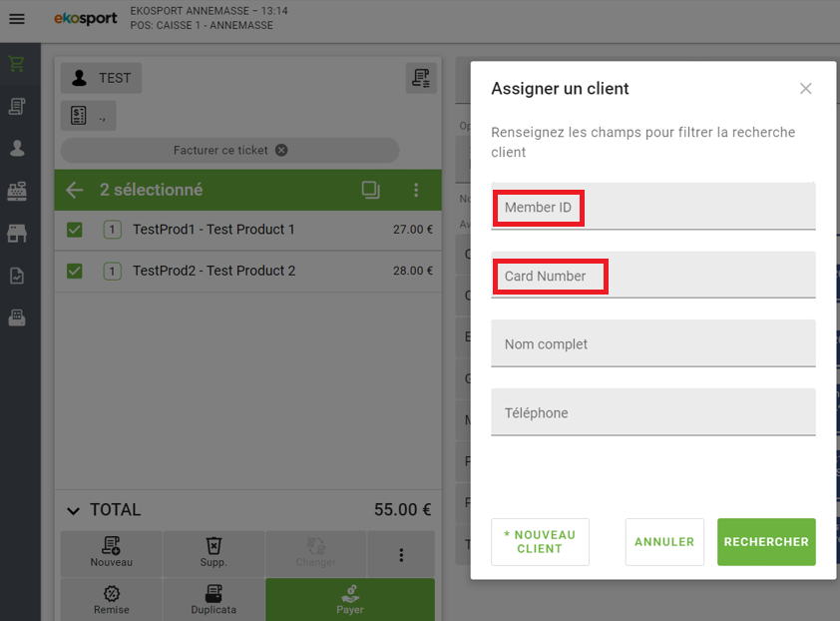Close the Assigner un client dialog
This screenshot has height=621, width=840.
tap(806, 89)
